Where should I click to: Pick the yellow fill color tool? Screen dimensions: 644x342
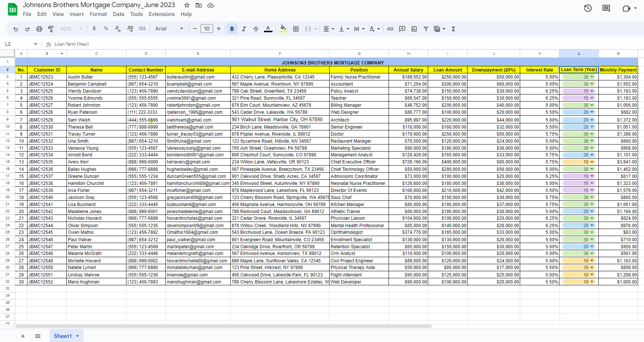[x=283, y=29]
